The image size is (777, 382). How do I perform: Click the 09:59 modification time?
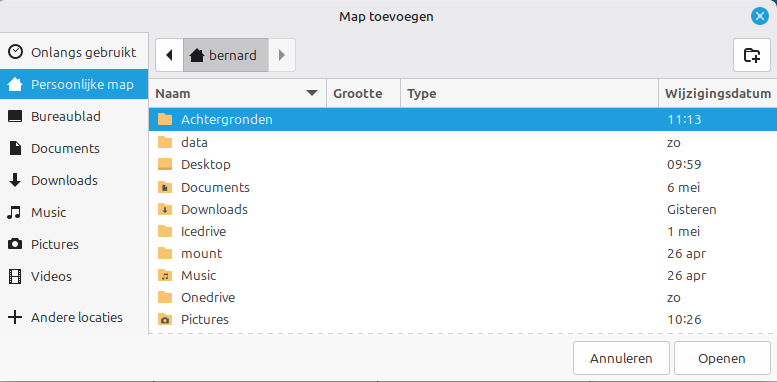[684, 164]
